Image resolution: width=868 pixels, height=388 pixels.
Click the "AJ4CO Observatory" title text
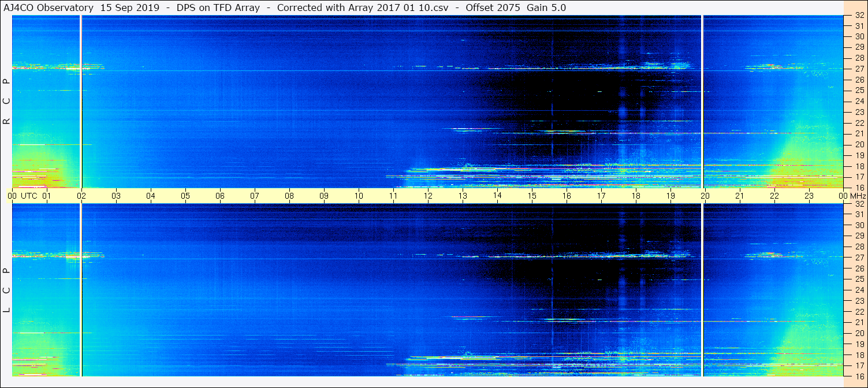pos(49,8)
